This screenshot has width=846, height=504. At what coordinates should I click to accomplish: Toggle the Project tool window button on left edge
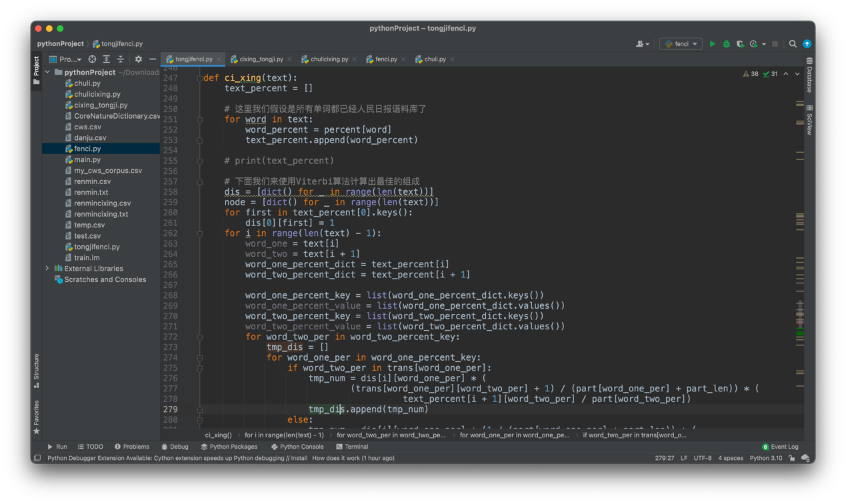(x=36, y=70)
